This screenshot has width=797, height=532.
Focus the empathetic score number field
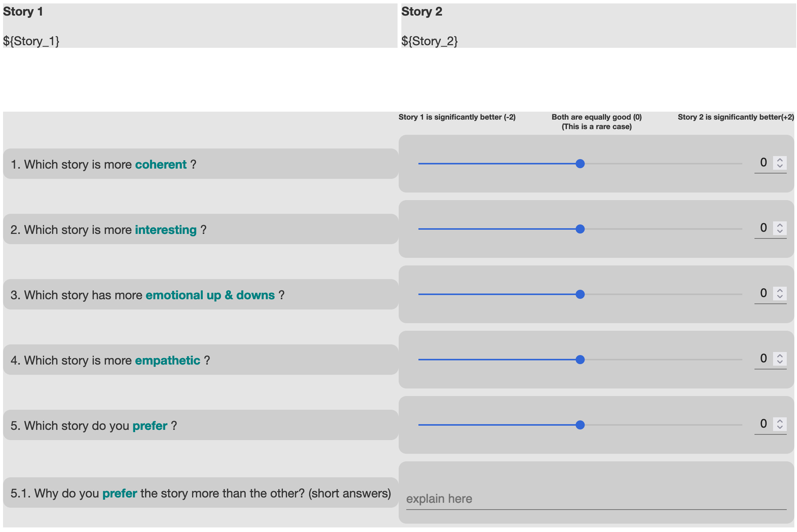763,359
